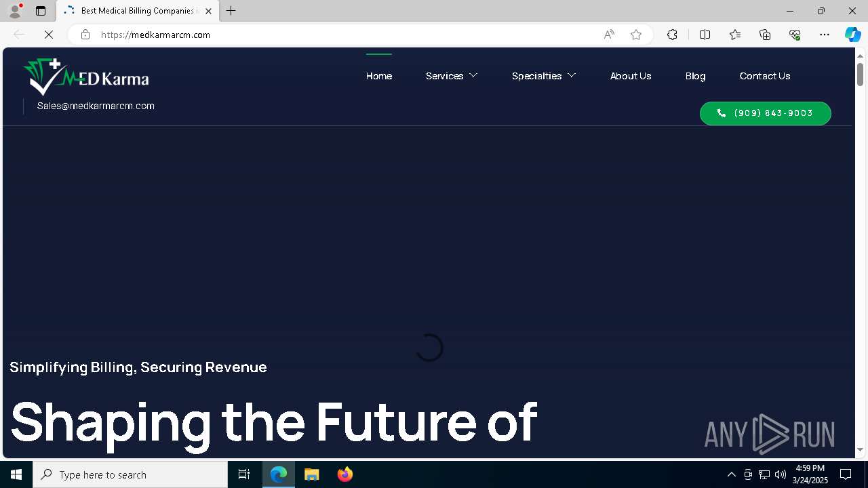Click the address bar URL
Screen dimensions: 868x488
tap(155, 35)
